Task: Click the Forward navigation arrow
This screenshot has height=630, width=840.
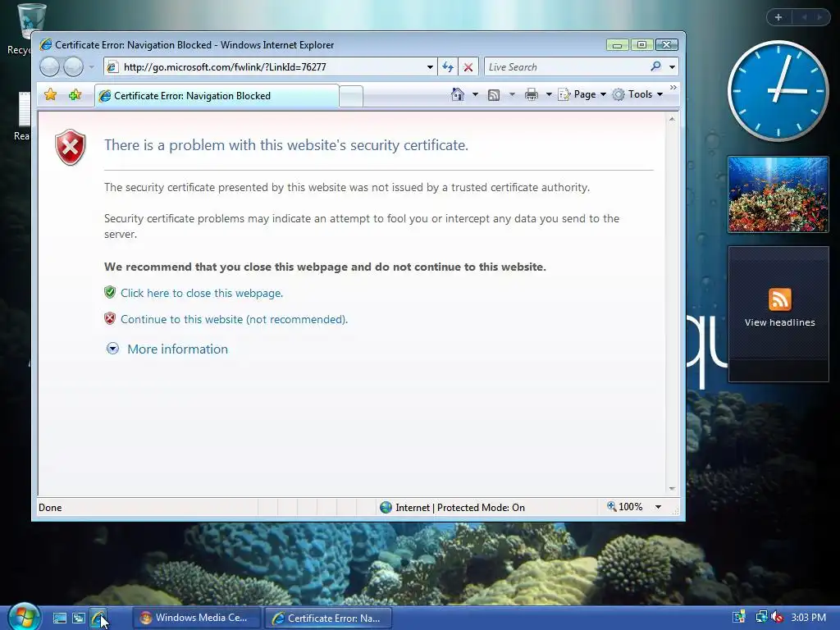Action: pyautogui.click(x=73, y=67)
